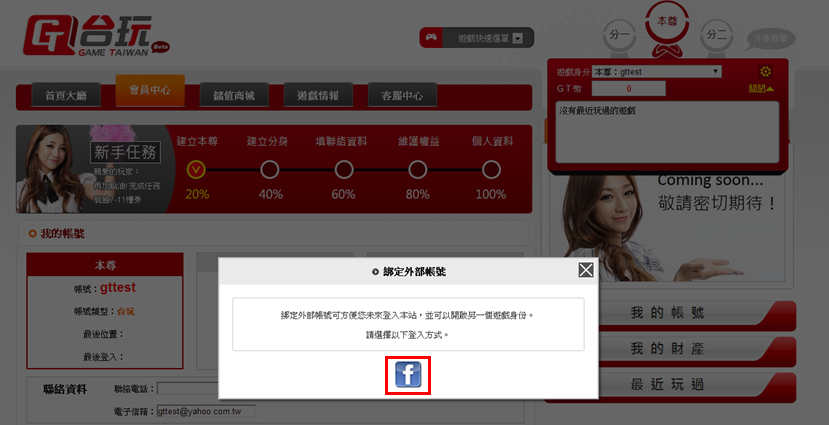Screen dimensions: 829x425
Task: Click the 聯絡資料 section label
Action: (65, 390)
